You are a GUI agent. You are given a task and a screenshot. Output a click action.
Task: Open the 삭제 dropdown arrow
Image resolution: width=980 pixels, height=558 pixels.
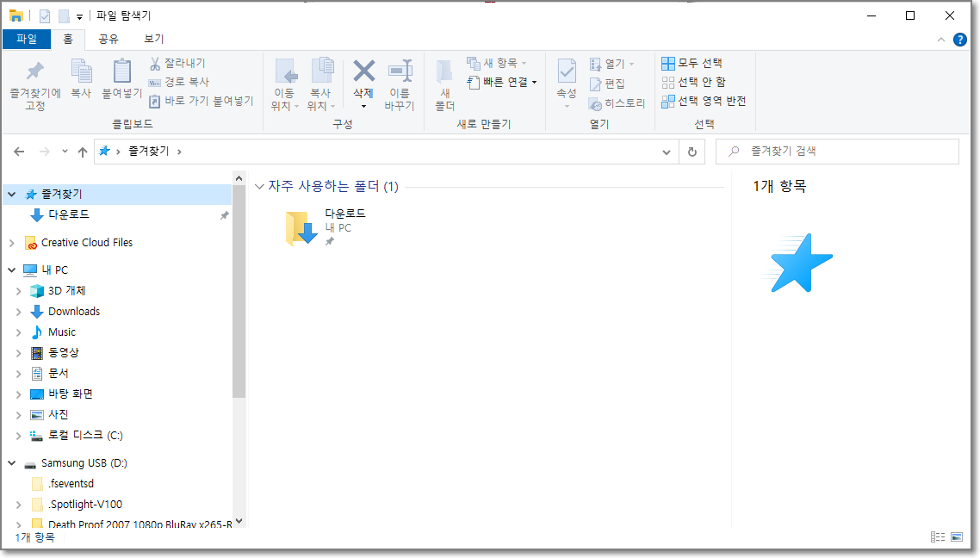tap(363, 106)
